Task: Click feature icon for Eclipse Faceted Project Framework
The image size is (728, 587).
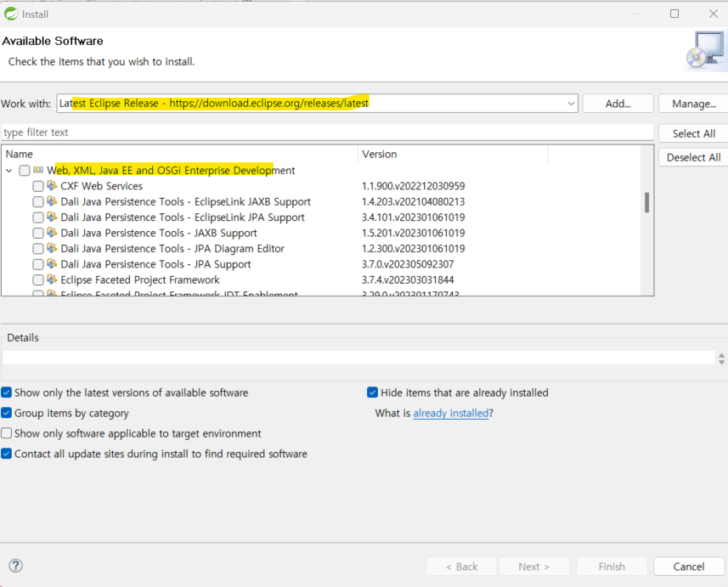Action: click(52, 279)
